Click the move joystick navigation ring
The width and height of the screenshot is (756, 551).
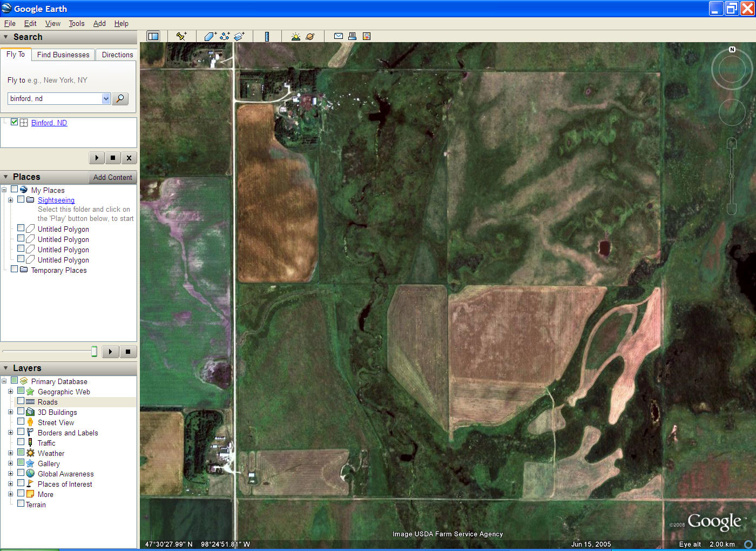732,112
